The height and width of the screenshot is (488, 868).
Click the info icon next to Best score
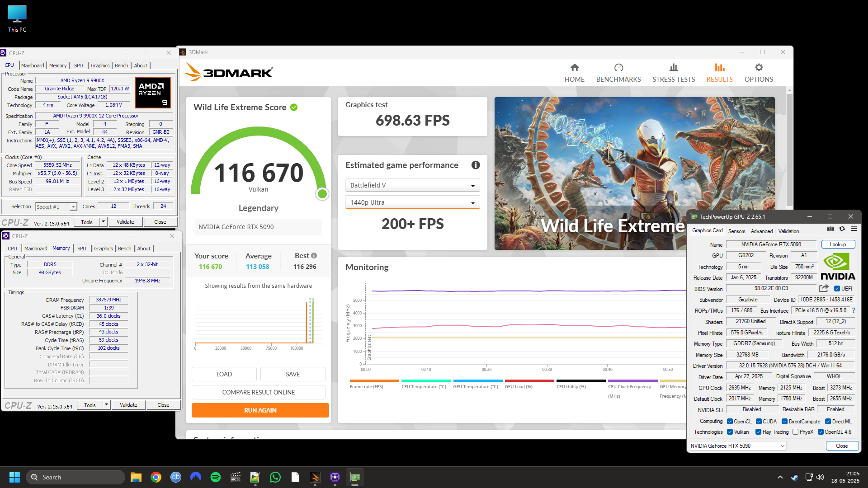tap(314, 255)
